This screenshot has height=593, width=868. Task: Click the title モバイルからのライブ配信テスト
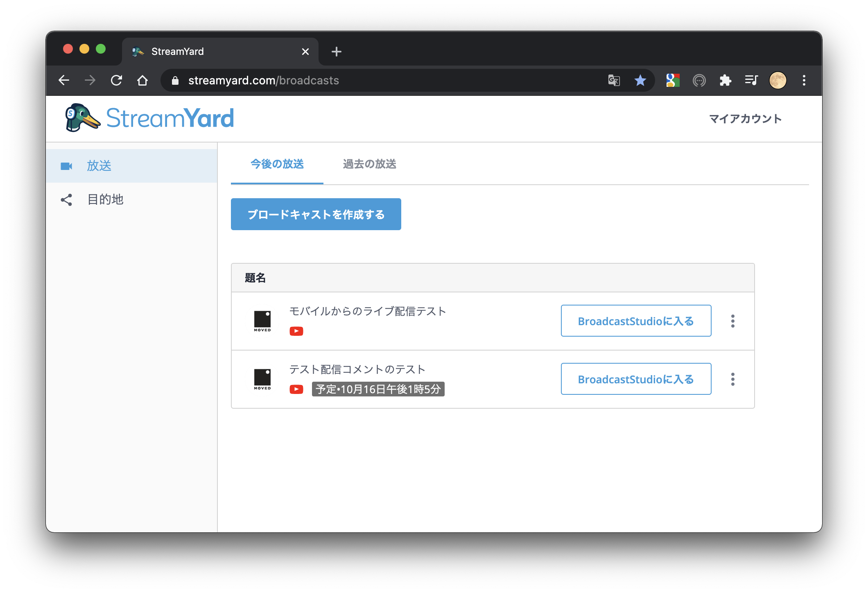coord(368,311)
